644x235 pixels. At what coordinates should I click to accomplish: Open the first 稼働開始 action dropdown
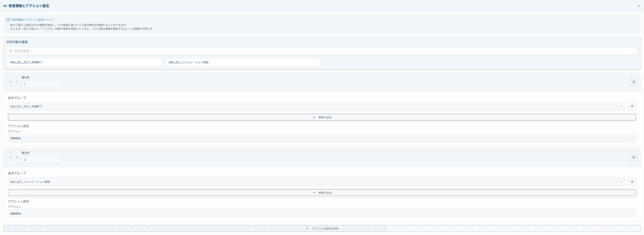coord(321,138)
